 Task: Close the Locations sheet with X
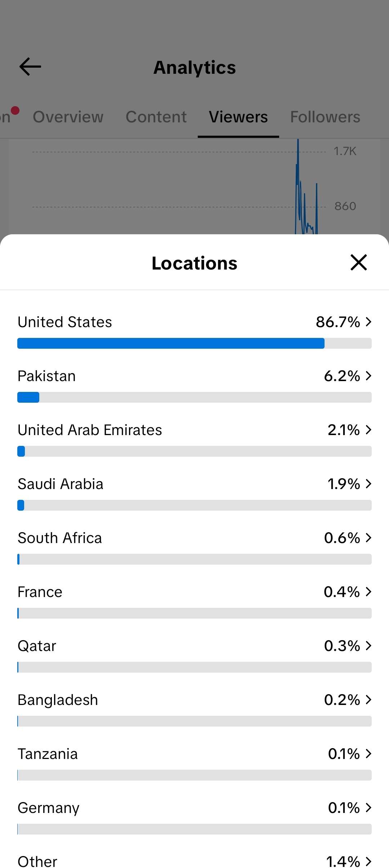(x=359, y=262)
